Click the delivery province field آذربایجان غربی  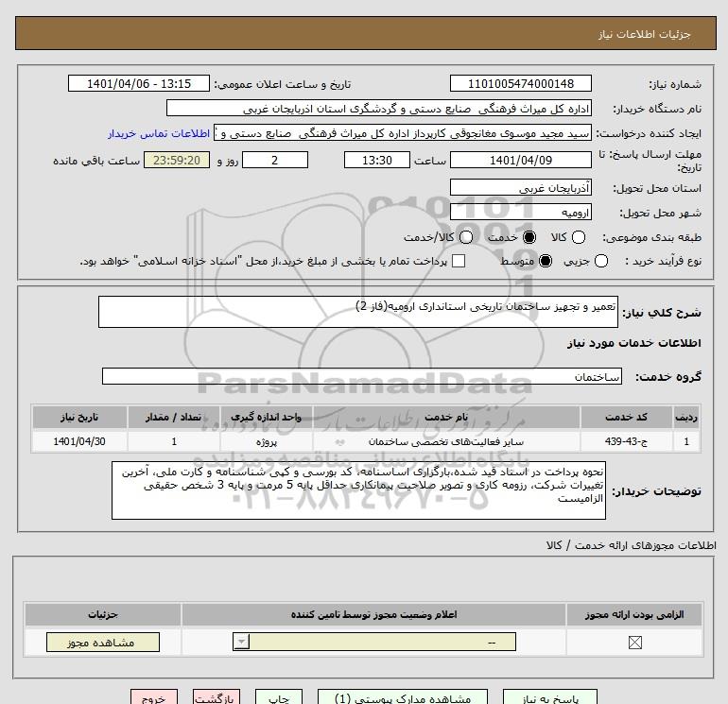pos(520,187)
